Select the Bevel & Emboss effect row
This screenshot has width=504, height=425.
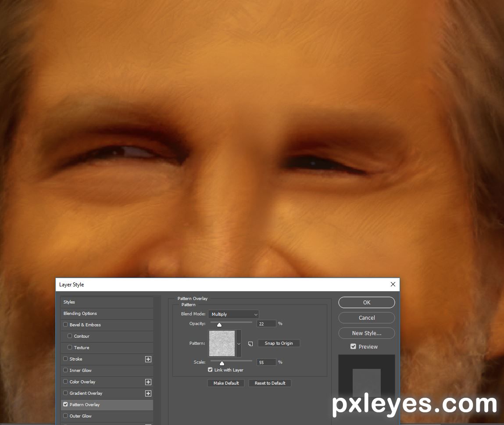point(107,325)
